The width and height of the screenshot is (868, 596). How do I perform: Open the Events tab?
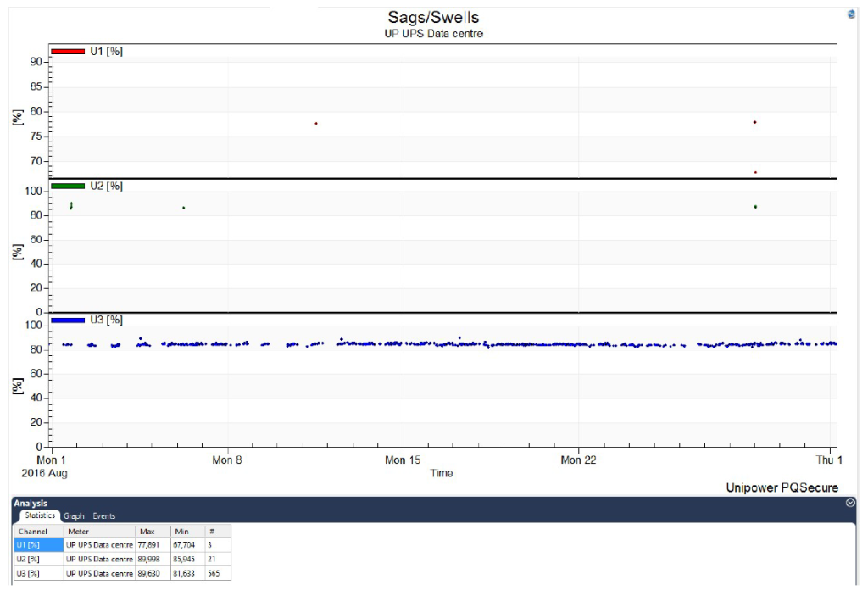click(104, 516)
